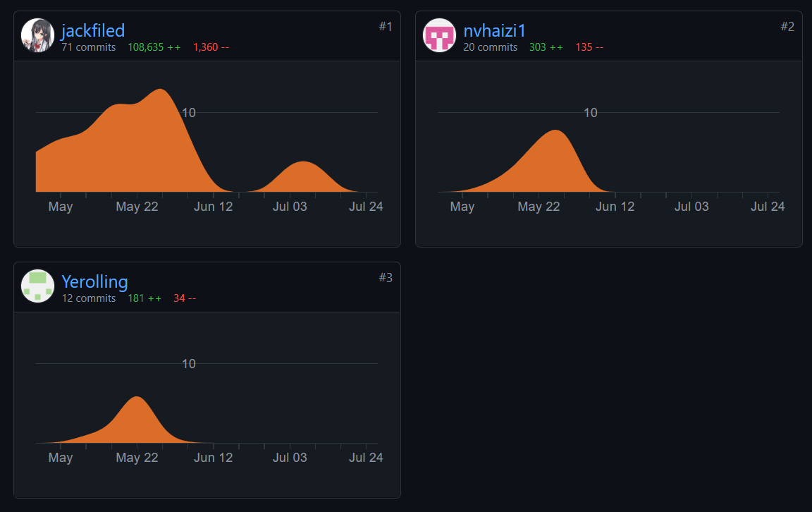812x512 pixels.
Task: Click the #3 rank label
Action: click(385, 277)
